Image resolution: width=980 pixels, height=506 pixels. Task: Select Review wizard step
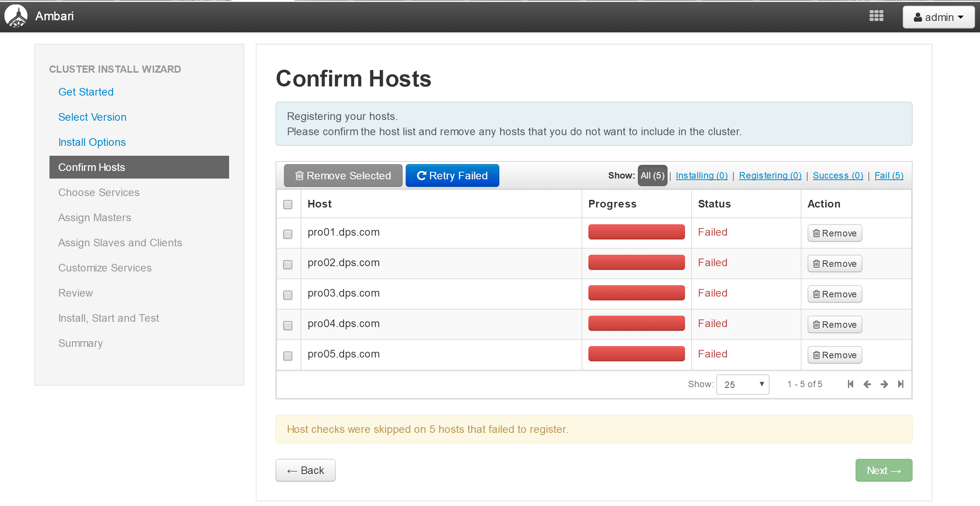[76, 293]
